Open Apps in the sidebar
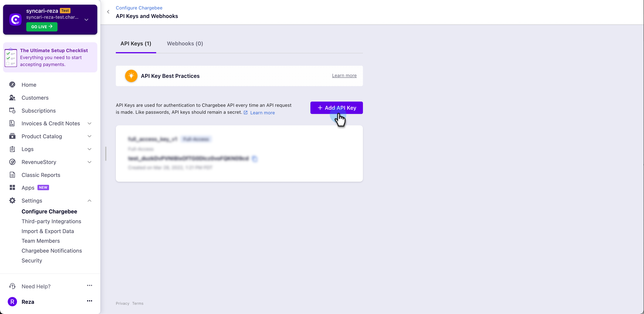This screenshot has width=644, height=314. 28,188
